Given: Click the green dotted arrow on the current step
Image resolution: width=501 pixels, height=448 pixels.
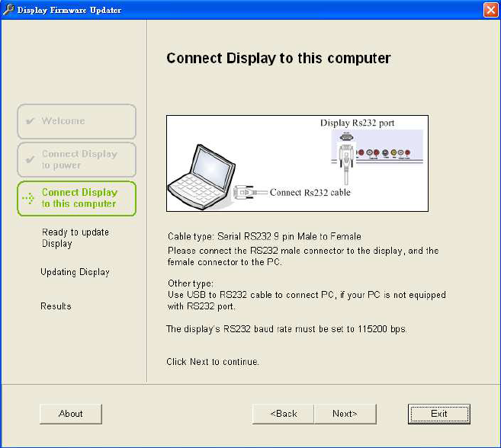Looking at the screenshot, I should pyautogui.click(x=29, y=199).
